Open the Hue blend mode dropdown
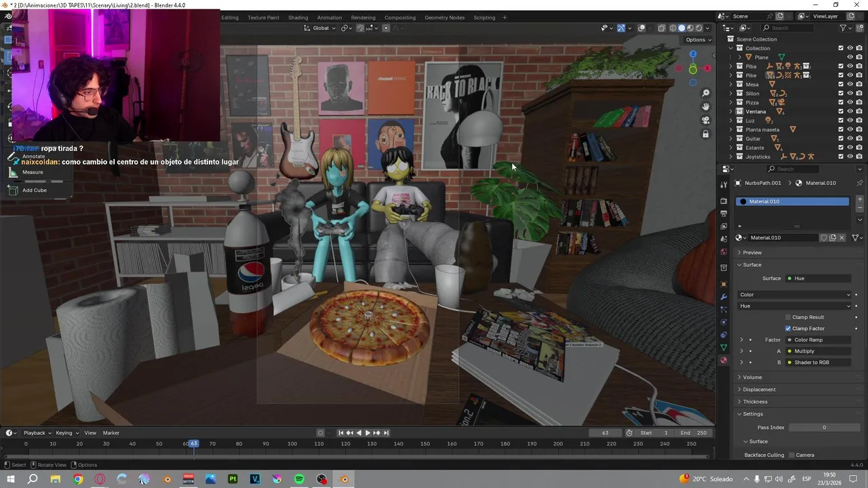 click(x=794, y=306)
